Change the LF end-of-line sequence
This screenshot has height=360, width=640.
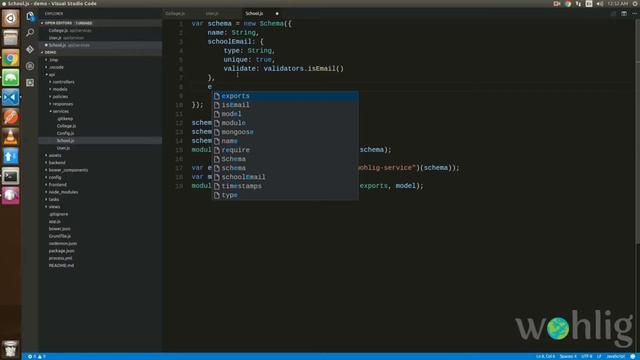599,356
